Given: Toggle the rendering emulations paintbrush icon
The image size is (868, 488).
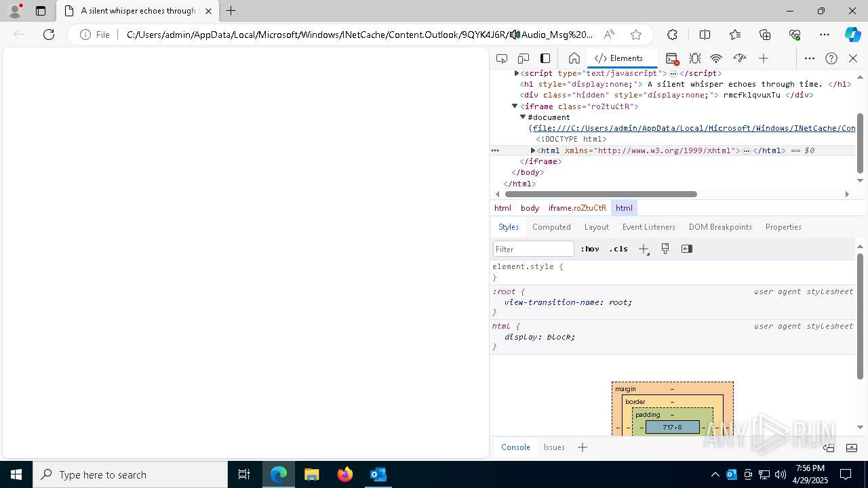Looking at the screenshot, I should [x=665, y=249].
